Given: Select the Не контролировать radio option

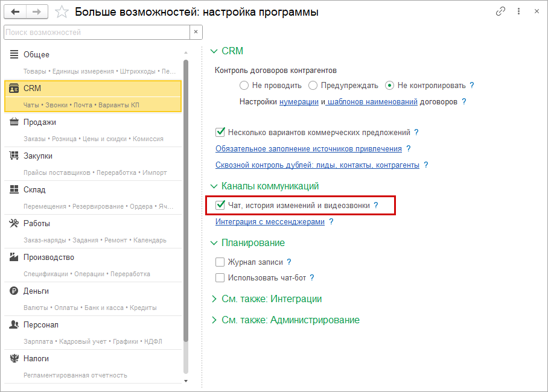Looking at the screenshot, I should pyautogui.click(x=389, y=85).
